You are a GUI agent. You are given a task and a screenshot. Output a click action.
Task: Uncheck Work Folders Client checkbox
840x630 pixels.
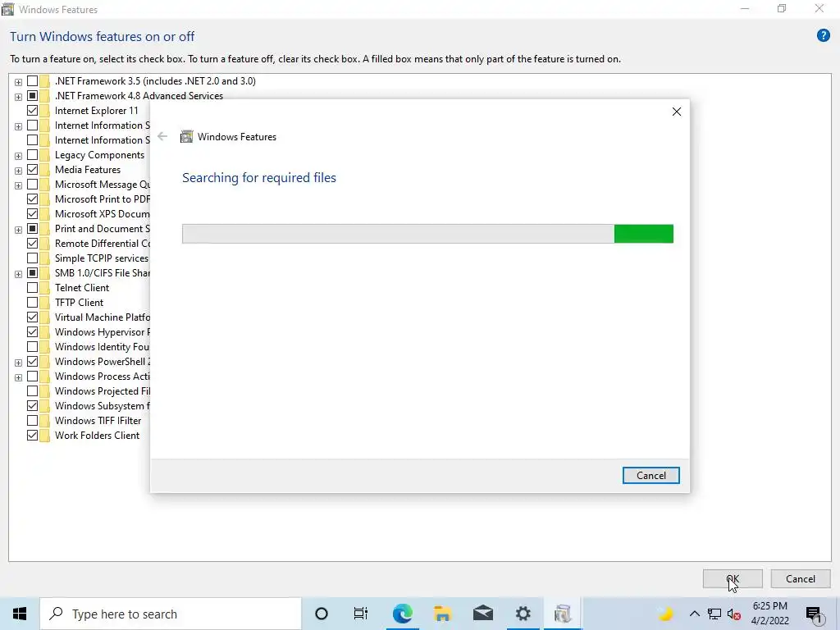click(32, 436)
